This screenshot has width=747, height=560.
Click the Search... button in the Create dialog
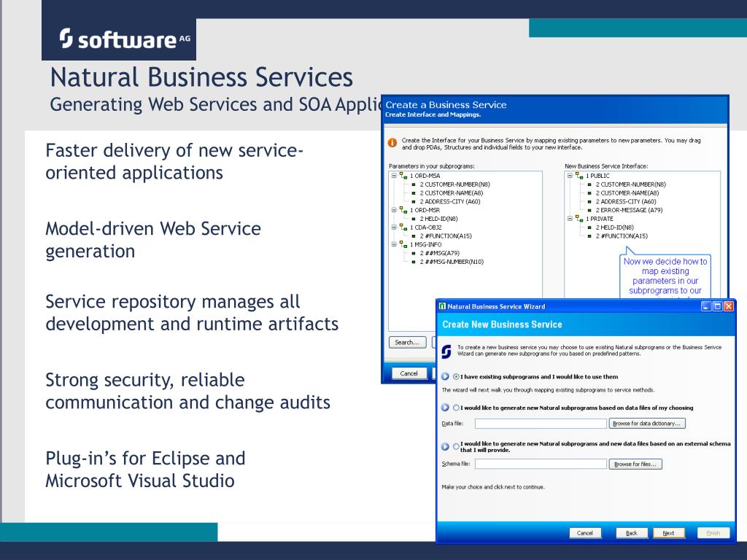(x=407, y=343)
